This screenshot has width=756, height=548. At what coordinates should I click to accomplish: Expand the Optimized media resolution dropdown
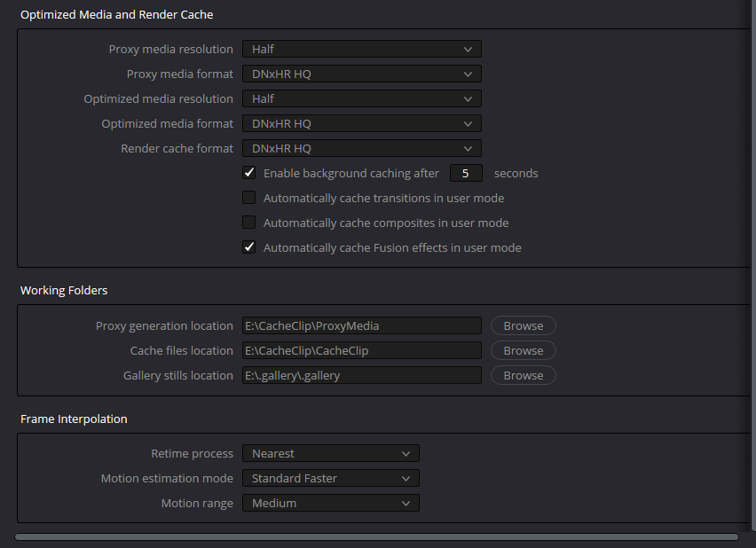click(x=361, y=98)
